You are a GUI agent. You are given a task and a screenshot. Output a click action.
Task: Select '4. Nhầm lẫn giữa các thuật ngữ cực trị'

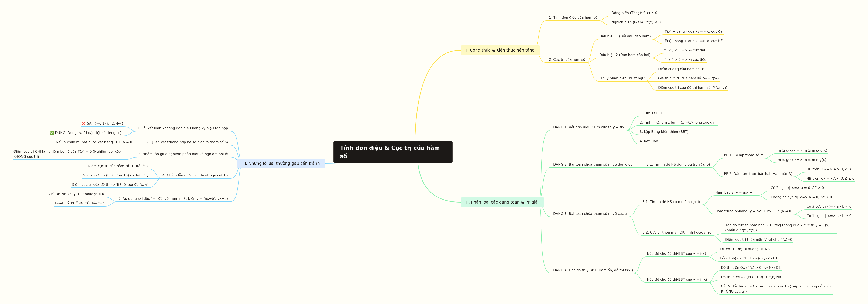[x=195, y=175]
